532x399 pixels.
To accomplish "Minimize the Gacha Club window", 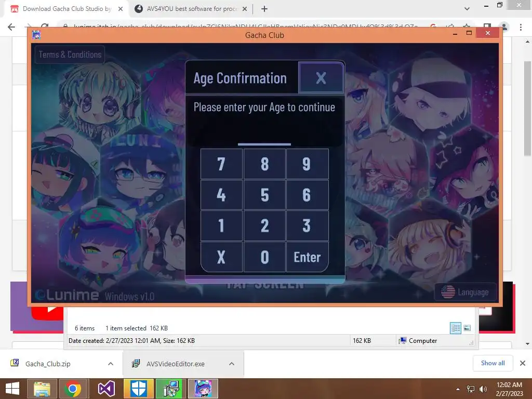I will click(x=455, y=34).
